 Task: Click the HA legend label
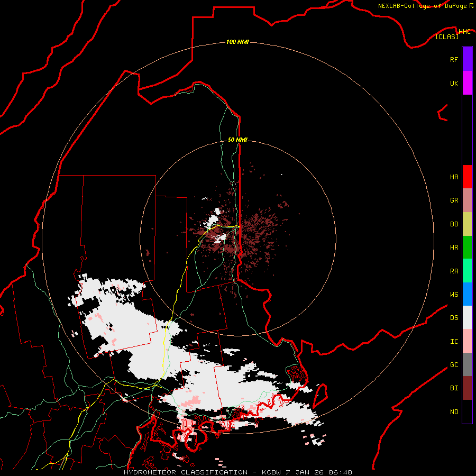pyautogui.click(x=454, y=177)
